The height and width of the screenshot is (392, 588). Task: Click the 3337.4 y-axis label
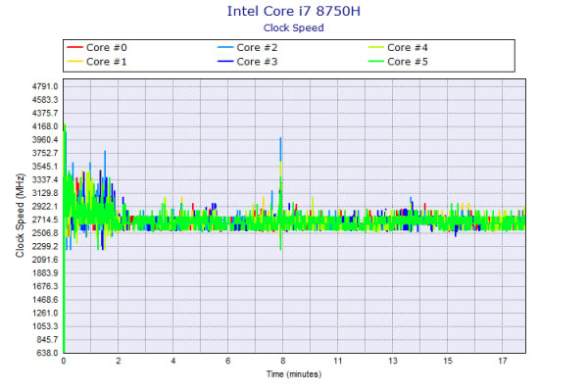coord(45,179)
